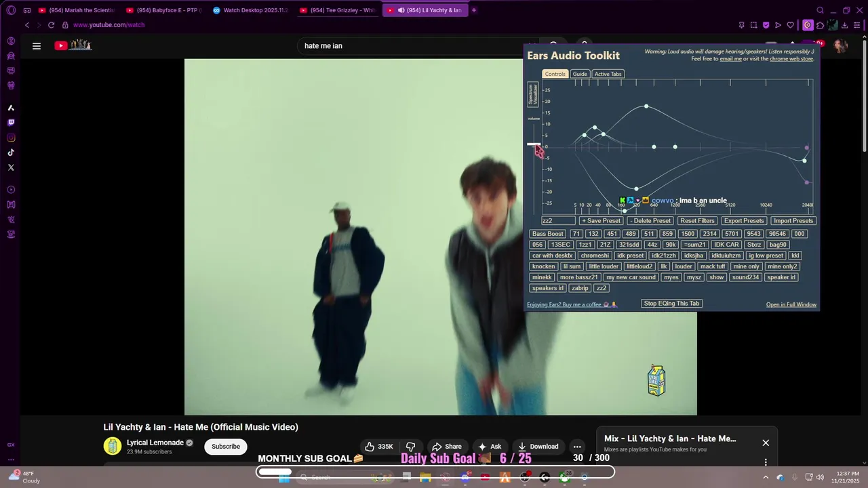
Task: Select the Bass Boost preset
Action: [x=548, y=234]
